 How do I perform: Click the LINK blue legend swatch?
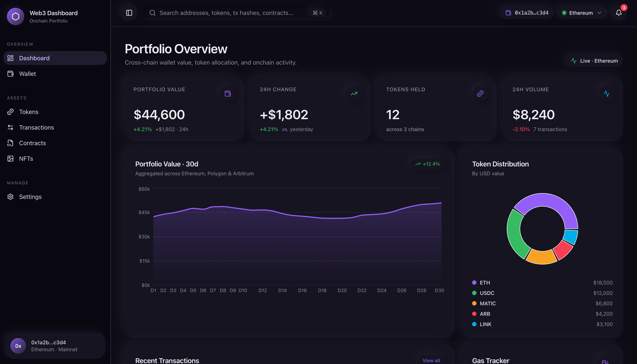474,324
